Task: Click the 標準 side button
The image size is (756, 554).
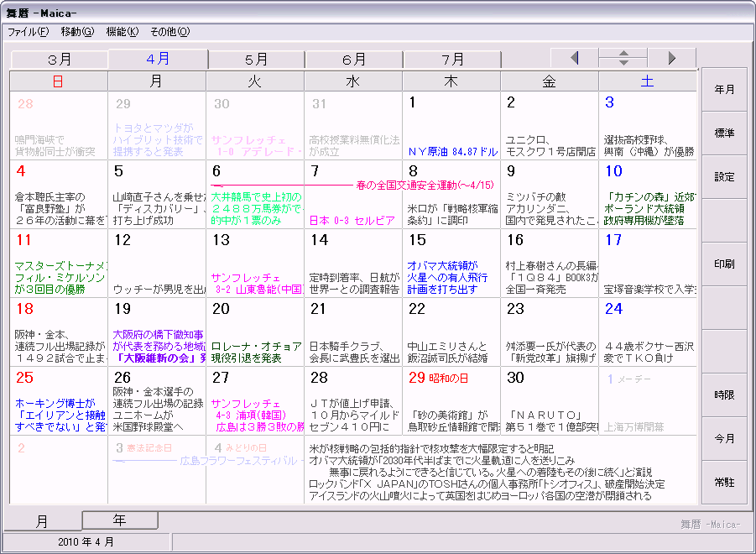Action: [724, 133]
